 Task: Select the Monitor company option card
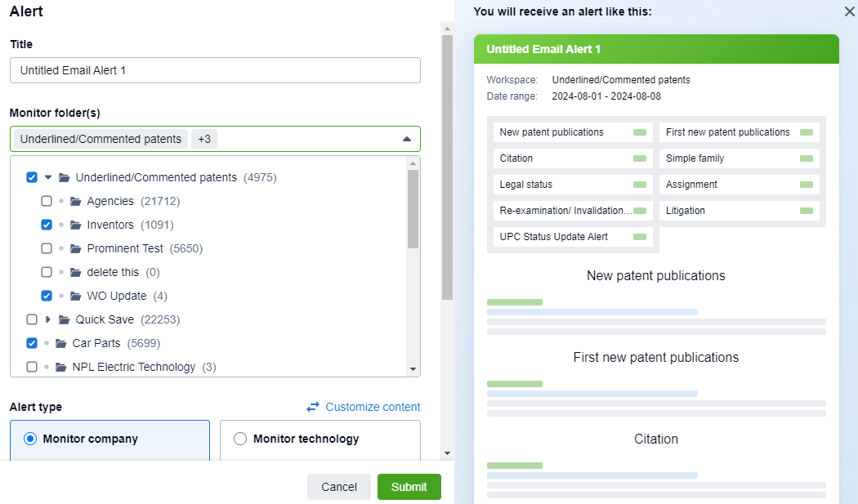point(109,439)
